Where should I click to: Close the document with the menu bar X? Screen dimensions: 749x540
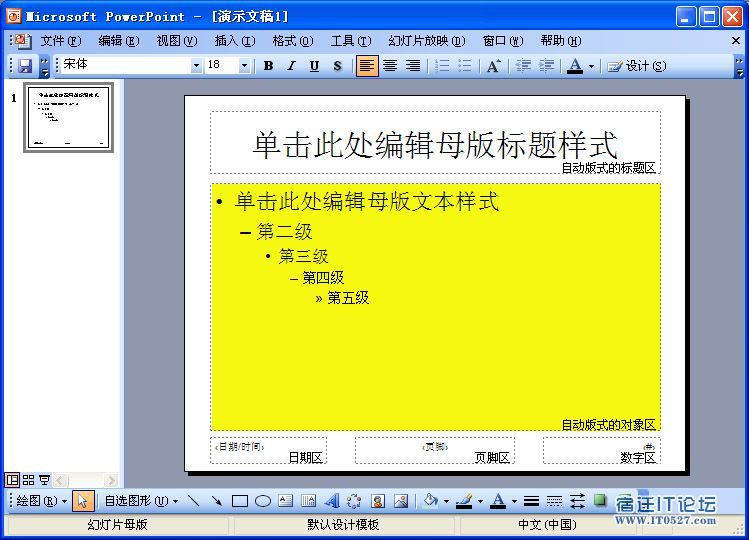736,41
